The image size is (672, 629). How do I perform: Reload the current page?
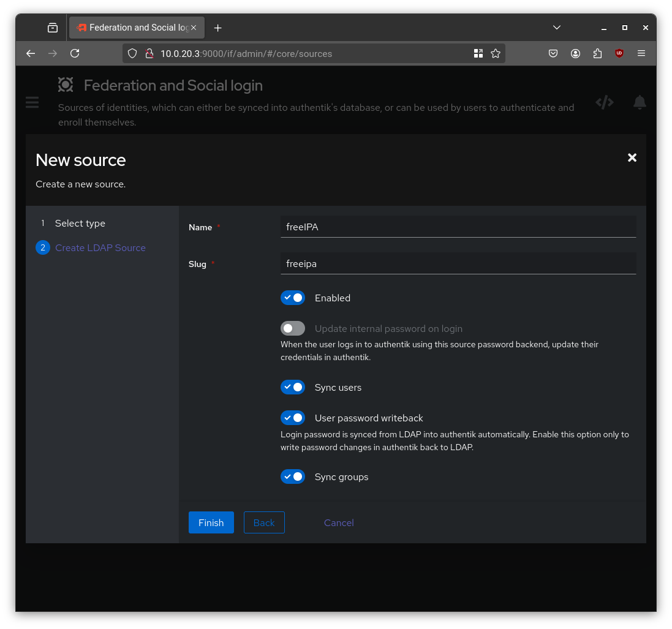pyautogui.click(x=75, y=53)
